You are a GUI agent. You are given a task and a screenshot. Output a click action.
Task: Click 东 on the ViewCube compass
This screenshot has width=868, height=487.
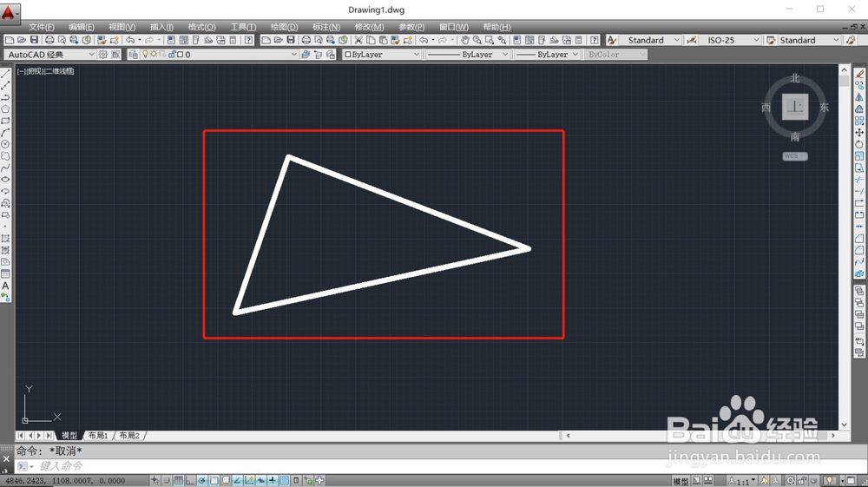825,108
